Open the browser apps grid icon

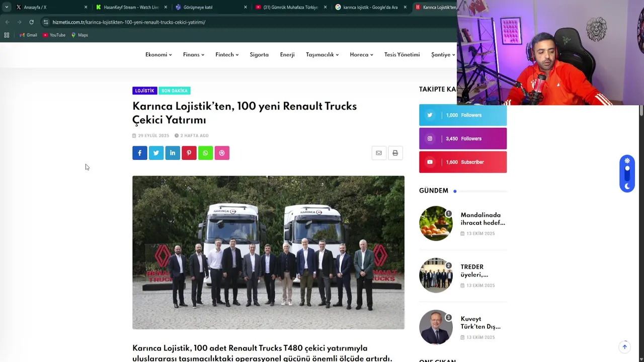[x=7, y=35]
